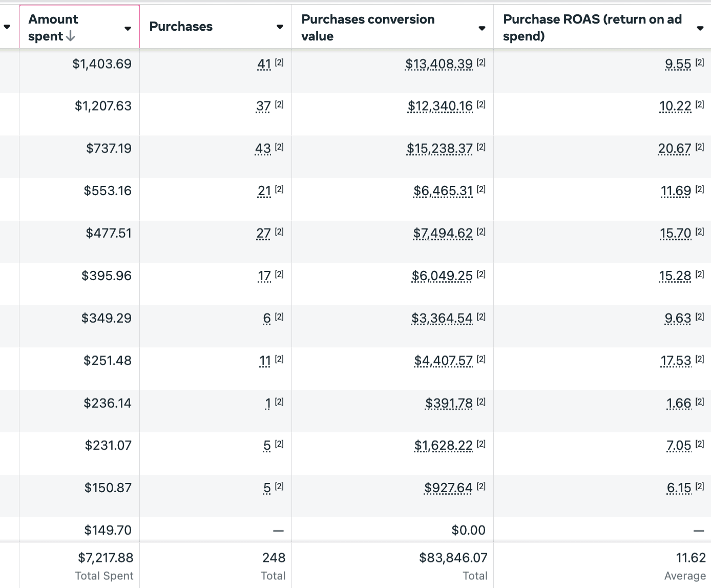The height and width of the screenshot is (588, 711).
Task: Click footnote [2] next to 41 purchases
Action: (279, 62)
